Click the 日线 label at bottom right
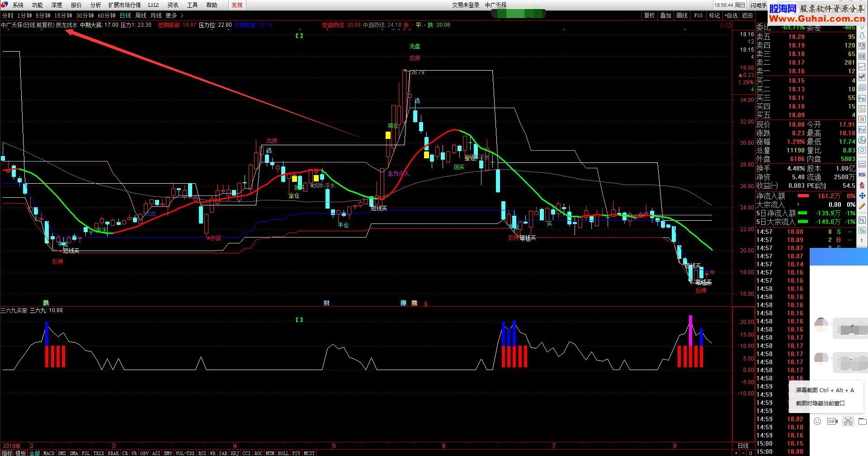 (743, 446)
